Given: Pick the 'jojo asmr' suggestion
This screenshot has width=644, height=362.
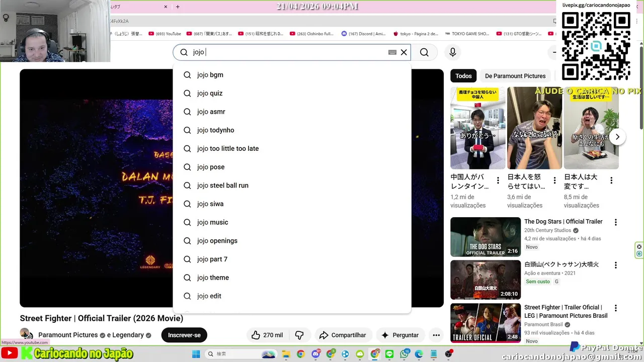Looking at the screenshot, I should click(292, 112).
